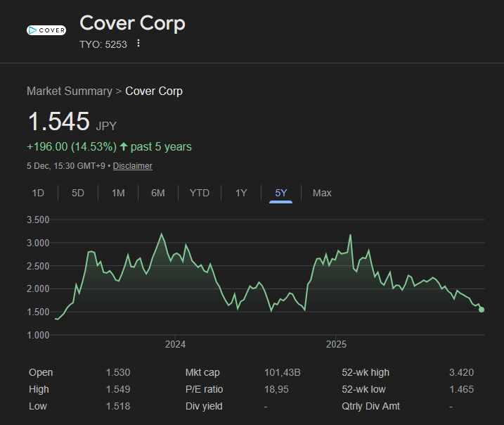Viewport: 504px width, 425px height.
Task: Click the Cover company logo
Action: [46, 30]
